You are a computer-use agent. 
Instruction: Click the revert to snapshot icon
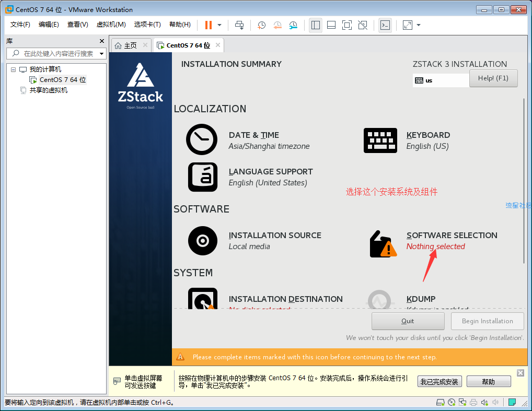pos(277,25)
